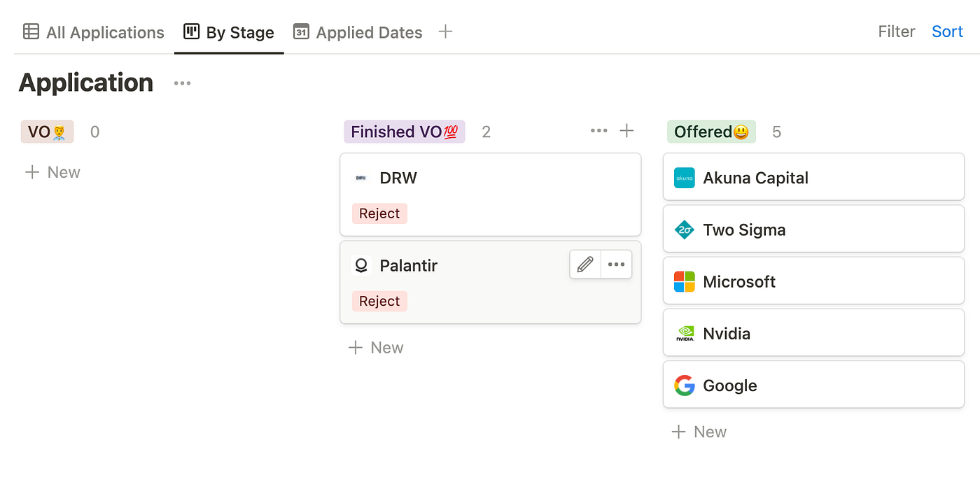
Task: Click the Reject tag on DRW card
Action: coord(379,213)
